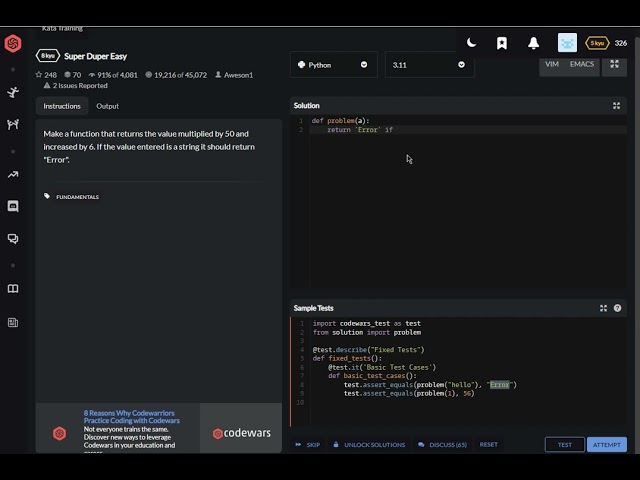This screenshot has width=640, height=480.
Task: Open the Docs book icon in sidebar
Action: coord(13,289)
